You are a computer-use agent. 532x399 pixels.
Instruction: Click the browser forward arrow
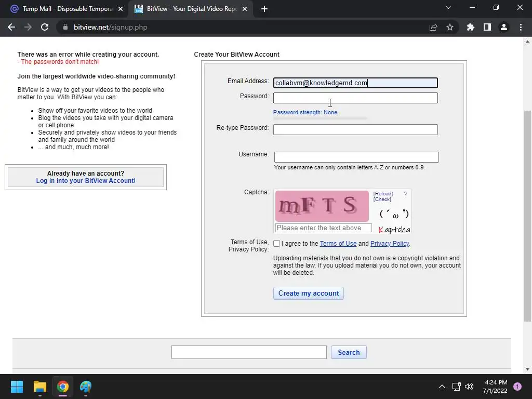[28, 27]
